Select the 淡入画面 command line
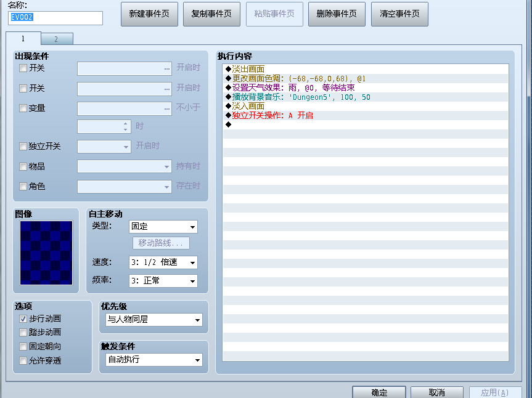 (366, 106)
